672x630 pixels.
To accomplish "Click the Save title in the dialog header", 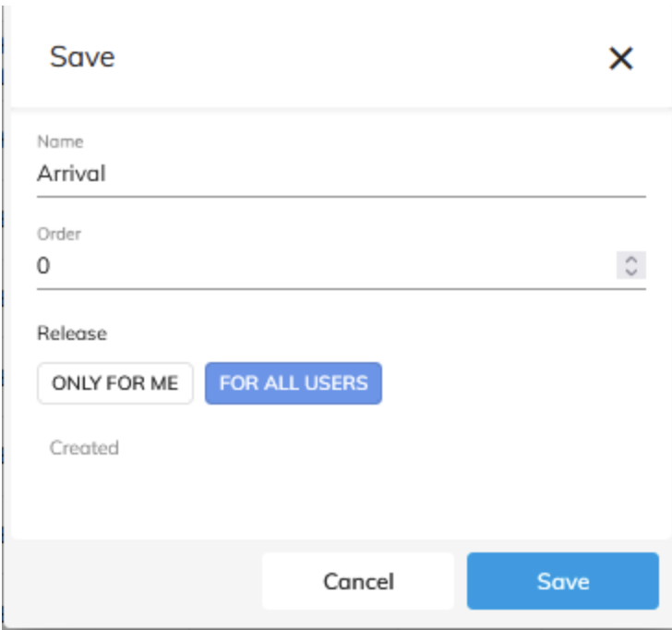I will (x=82, y=57).
